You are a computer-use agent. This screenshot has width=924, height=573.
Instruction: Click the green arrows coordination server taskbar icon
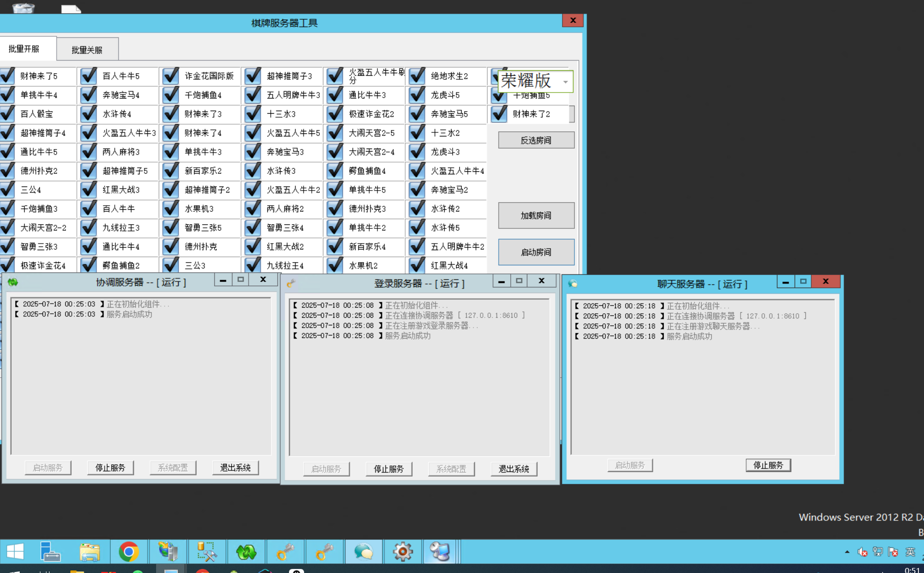tap(246, 552)
